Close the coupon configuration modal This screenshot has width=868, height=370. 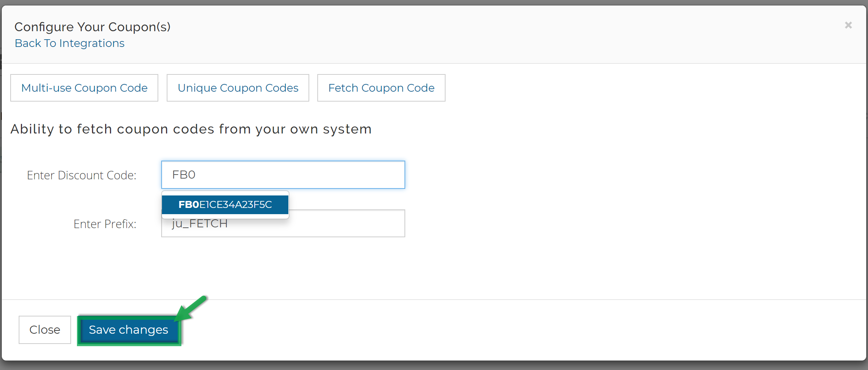[x=848, y=25]
